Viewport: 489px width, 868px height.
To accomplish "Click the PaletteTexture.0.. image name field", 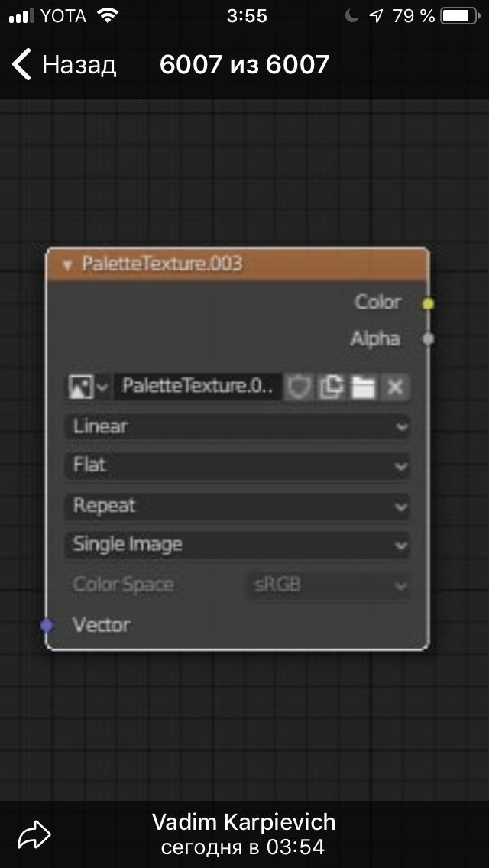I will coord(197,387).
